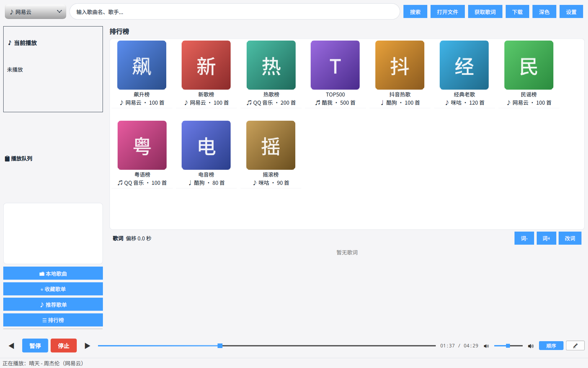588x368 pixels.
Task: Click the mute speaker icon left of volume
Action: [486, 346]
